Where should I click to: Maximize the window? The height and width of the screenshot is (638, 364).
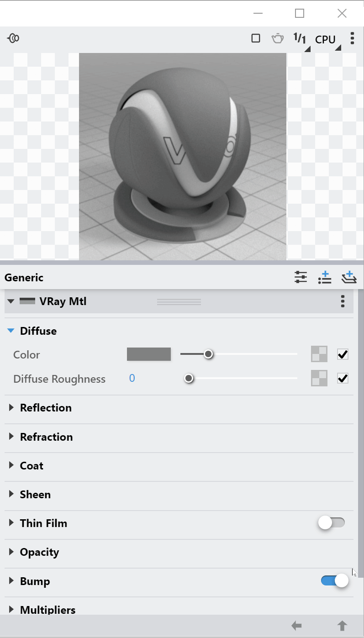[300, 13]
